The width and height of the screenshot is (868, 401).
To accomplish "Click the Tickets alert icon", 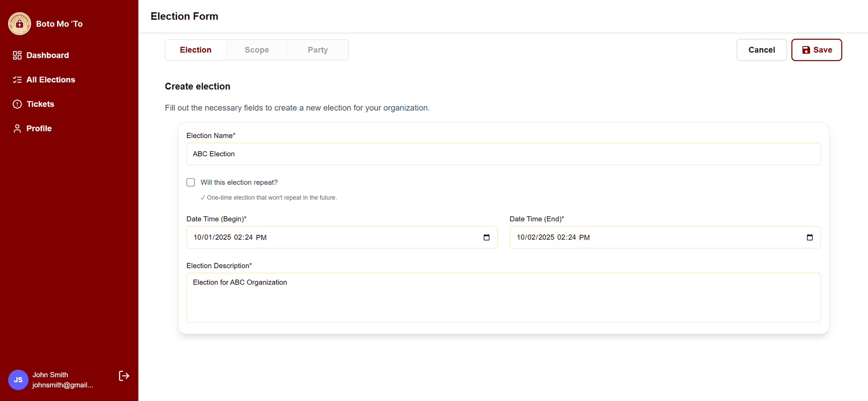I will 17,104.
